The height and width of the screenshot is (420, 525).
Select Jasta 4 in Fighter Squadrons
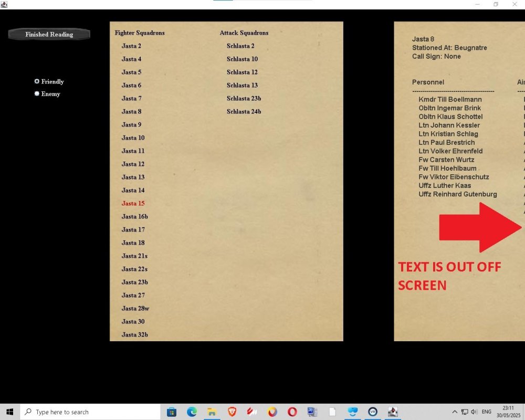pyautogui.click(x=131, y=59)
